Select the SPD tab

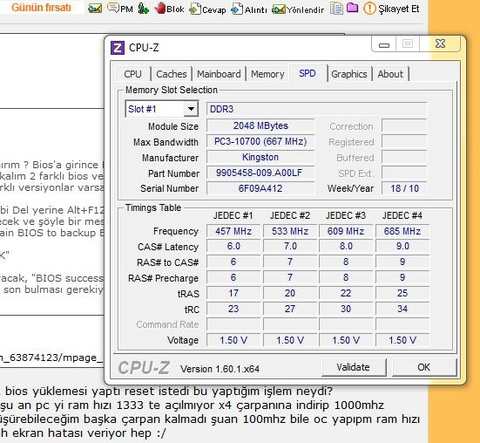307,73
